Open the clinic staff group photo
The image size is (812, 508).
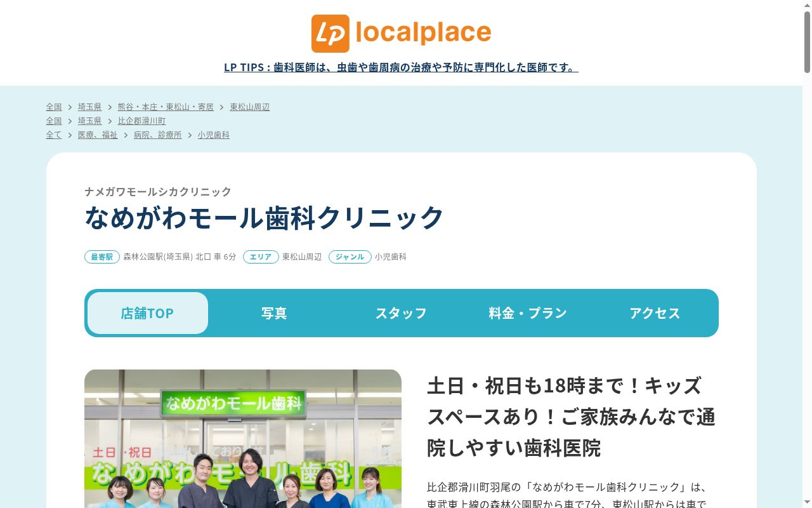(x=243, y=439)
